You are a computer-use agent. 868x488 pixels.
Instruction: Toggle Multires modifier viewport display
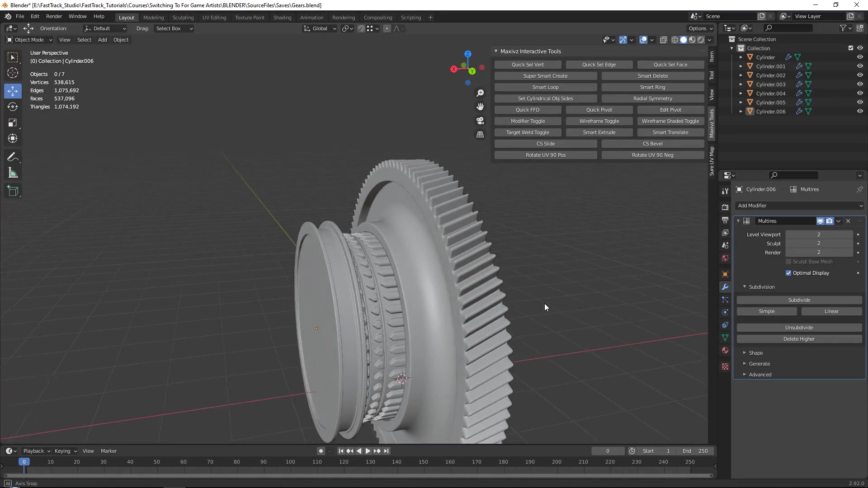tap(820, 221)
